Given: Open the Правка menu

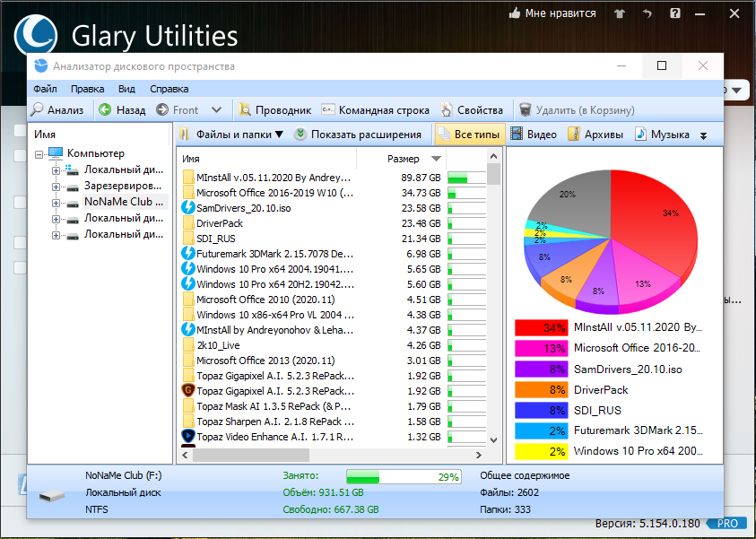Looking at the screenshot, I should (x=87, y=89).
